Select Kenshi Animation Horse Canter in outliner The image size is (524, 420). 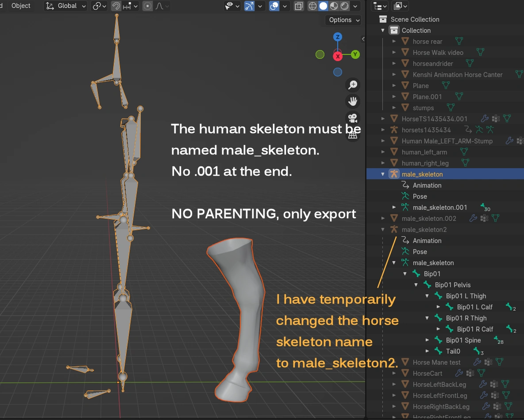tap(457, 74)
